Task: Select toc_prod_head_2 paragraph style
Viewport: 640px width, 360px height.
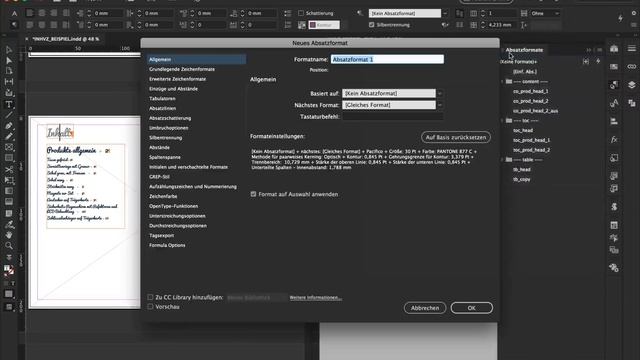Action: click(x=531, y=150)
